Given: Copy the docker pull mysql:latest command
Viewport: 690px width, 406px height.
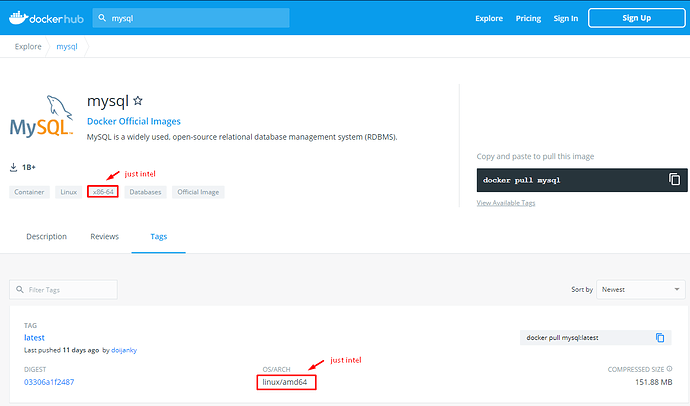Looking at the screenshot, I should 660,337.
